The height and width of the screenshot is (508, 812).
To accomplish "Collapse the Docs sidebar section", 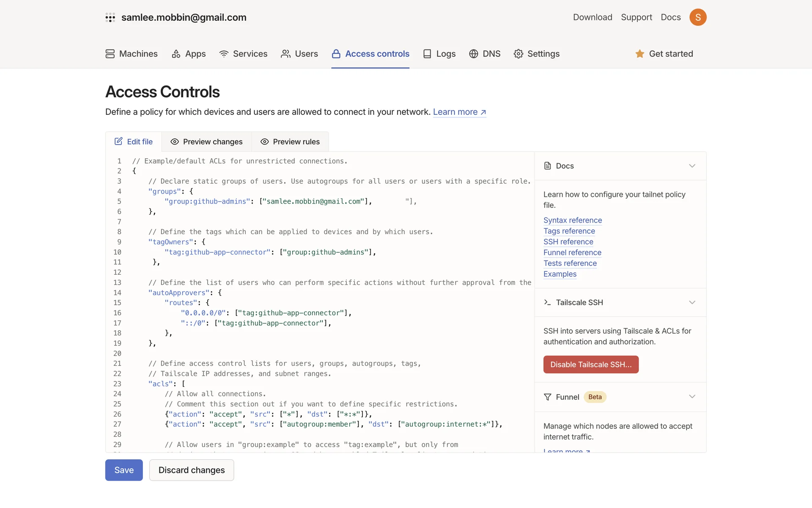I will tap(692, 166).
